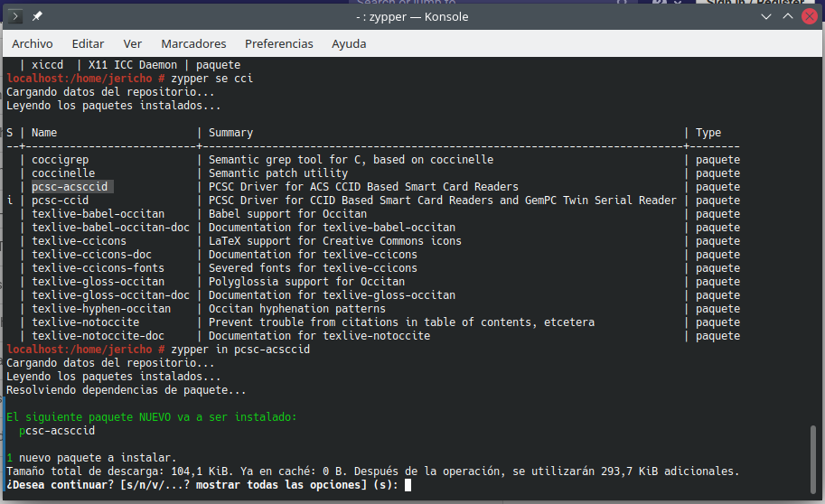
Task: Open the Preferencias menu
Action: (x=278, y=43)
